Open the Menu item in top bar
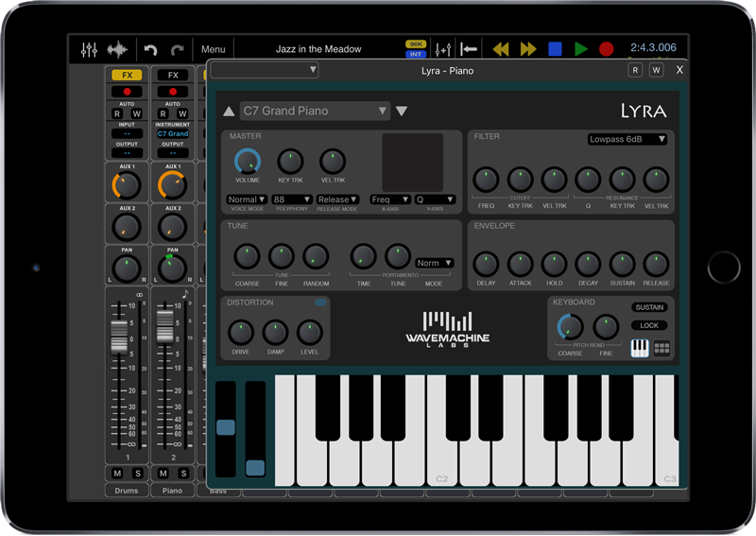The height and width of the screenshot is (536, 756). [214, 49]
